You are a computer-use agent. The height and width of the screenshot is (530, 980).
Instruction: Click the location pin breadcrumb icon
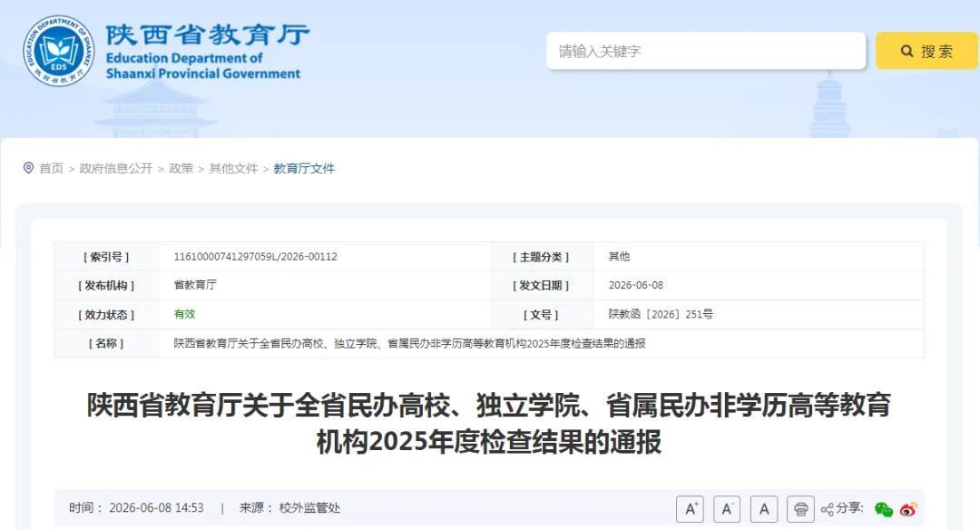click(28, 168)
